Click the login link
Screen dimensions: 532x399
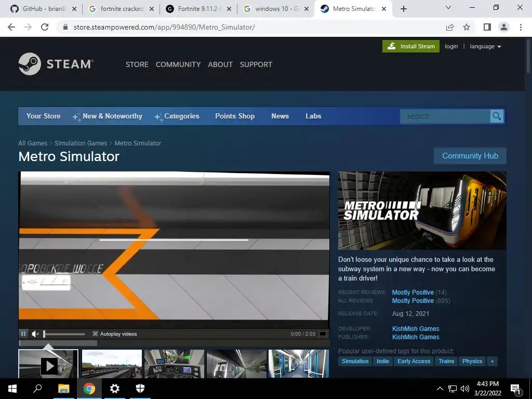[x=451, y=46]
